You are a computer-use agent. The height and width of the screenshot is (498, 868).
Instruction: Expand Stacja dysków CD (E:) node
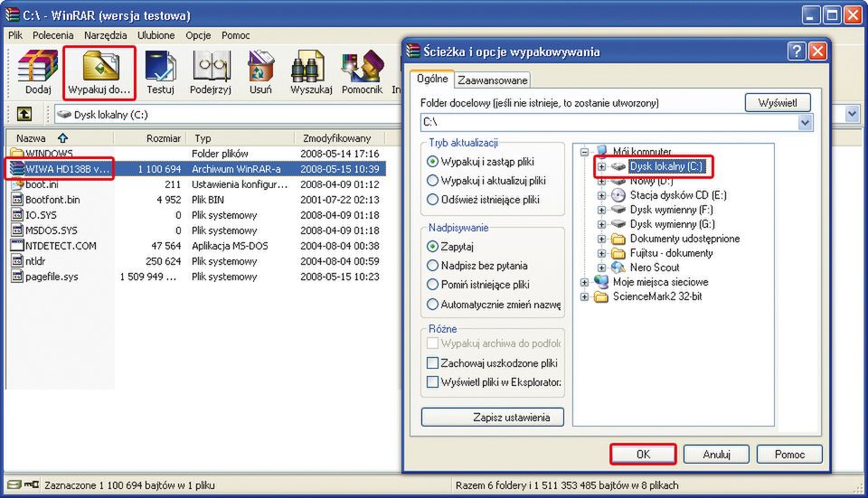602,195
